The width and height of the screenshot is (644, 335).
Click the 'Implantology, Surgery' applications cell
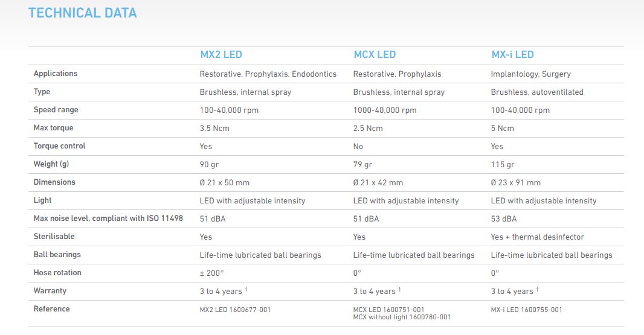530,74
